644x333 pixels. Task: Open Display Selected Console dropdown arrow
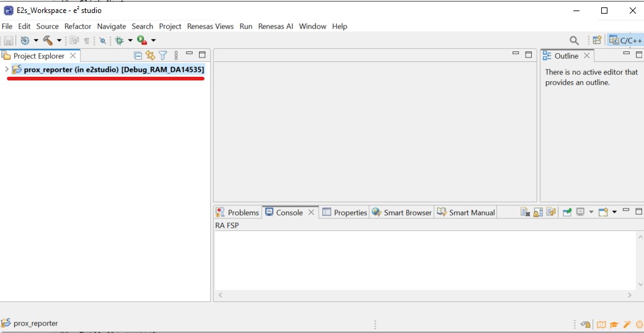tap(591, 212)
